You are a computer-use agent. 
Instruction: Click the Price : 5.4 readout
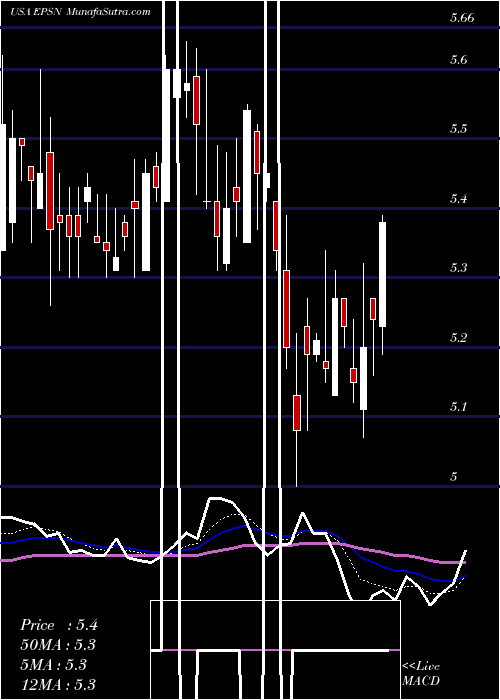click(x=58, y=625)
